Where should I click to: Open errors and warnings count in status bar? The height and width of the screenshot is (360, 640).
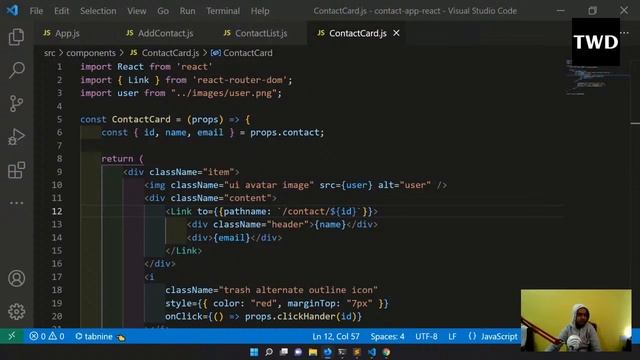coord(47,336)
